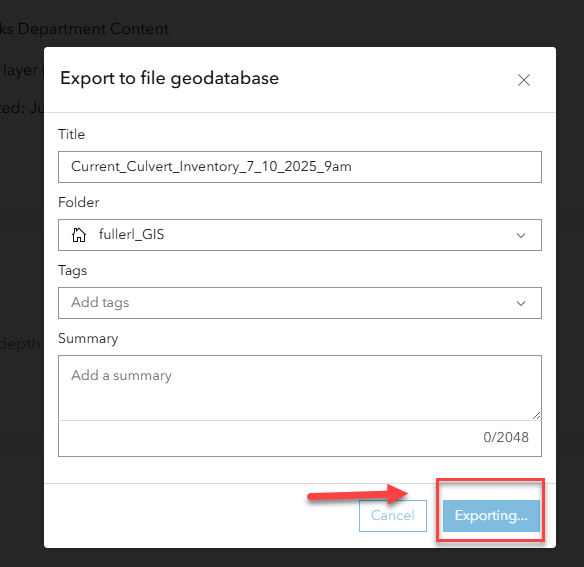Click into the Title input field
This screenshot has height=567, width=584.
pyautogui.click(x=300, y=167)
